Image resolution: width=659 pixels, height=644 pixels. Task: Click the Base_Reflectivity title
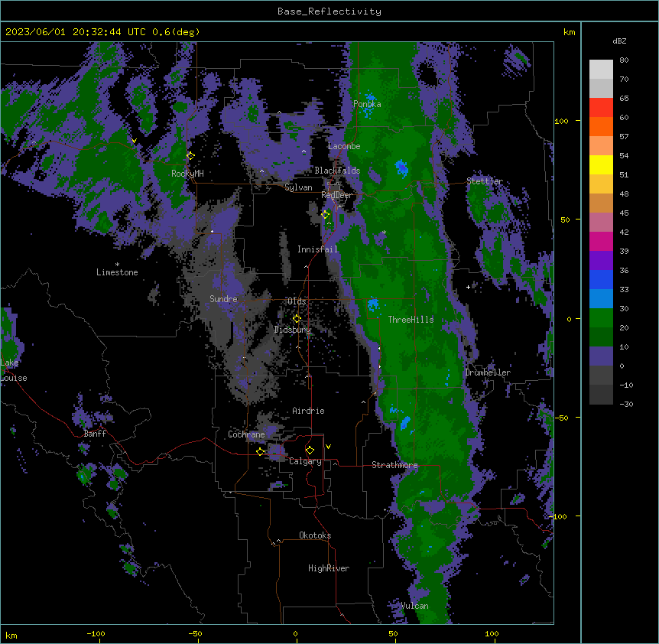tap(329, 11)
